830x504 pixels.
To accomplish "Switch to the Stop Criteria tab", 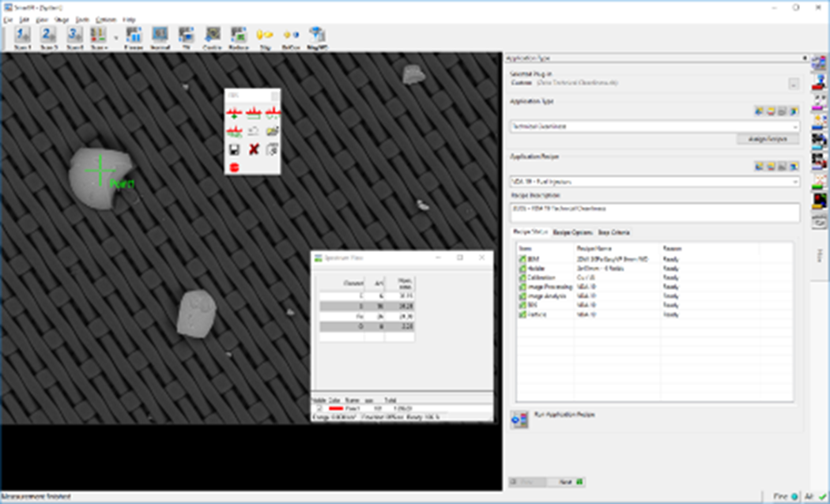I will click(613, 232).
